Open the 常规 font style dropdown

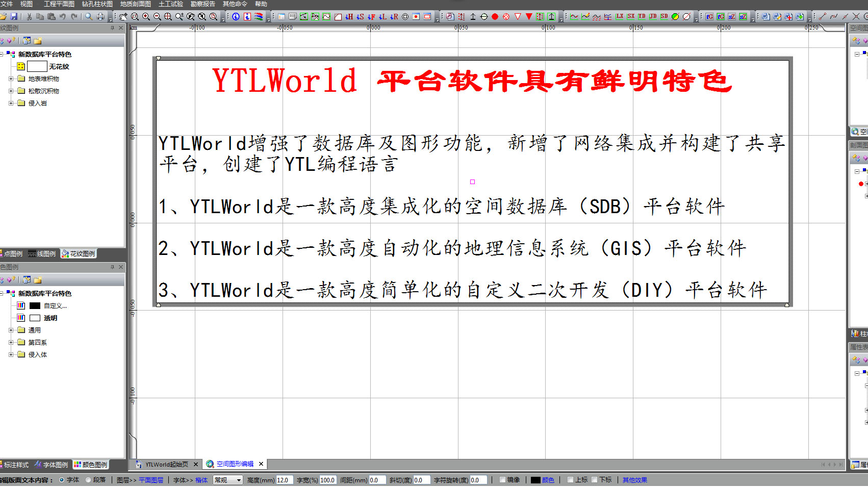228,480
